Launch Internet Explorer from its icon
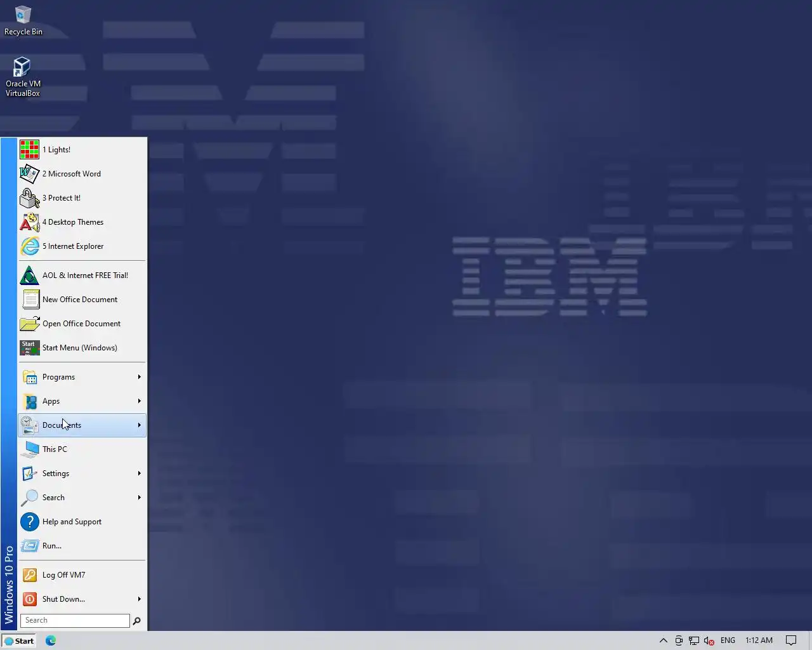 (x=29, y=246)
